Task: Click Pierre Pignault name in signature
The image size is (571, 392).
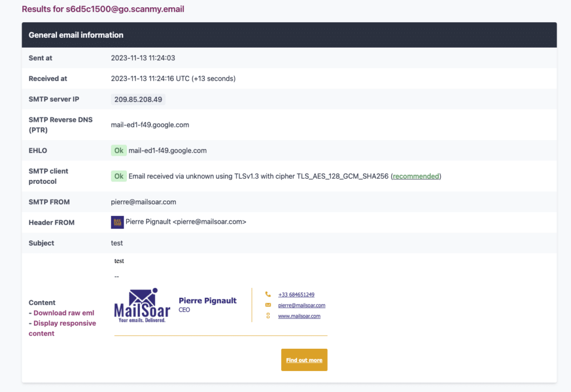Action: (x=207, y=301)
